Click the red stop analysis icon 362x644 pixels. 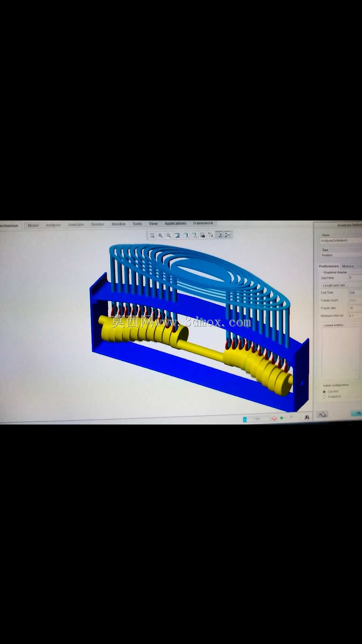pos(274,418)
